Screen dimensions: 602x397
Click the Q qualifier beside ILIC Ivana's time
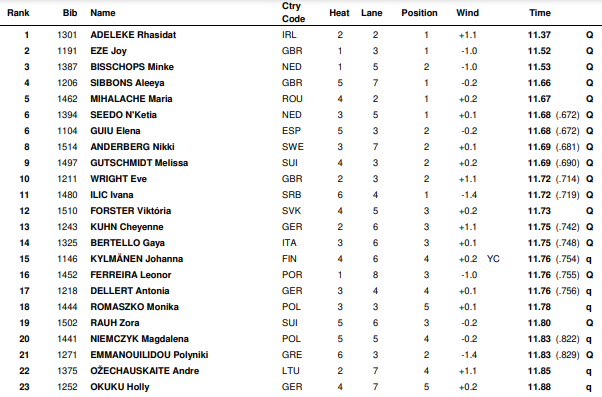[589, 195]
